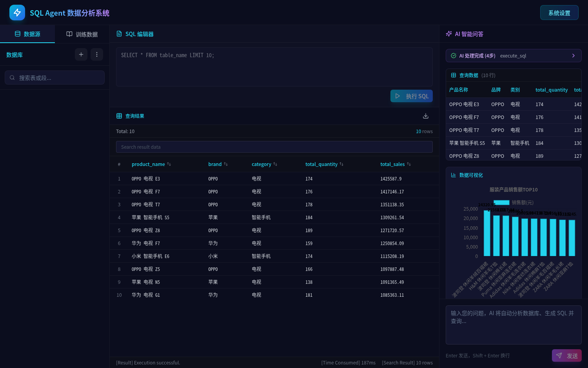Focus the AI question input box

point(514,325)
